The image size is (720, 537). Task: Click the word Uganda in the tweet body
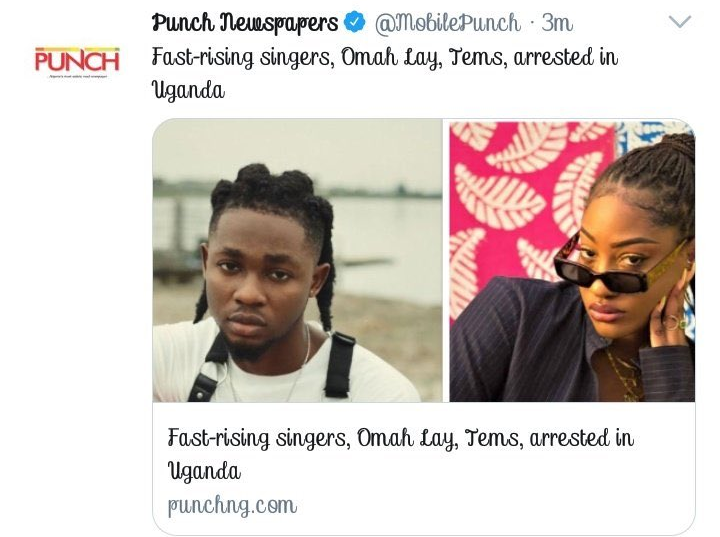(x=188, y=90)
